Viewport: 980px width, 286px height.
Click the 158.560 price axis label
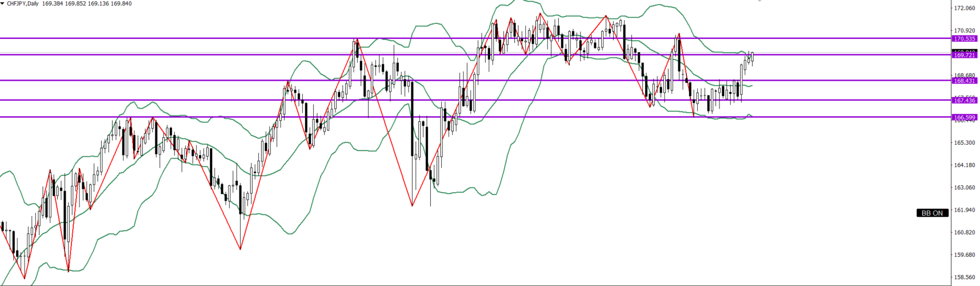[x=964, y=277]
